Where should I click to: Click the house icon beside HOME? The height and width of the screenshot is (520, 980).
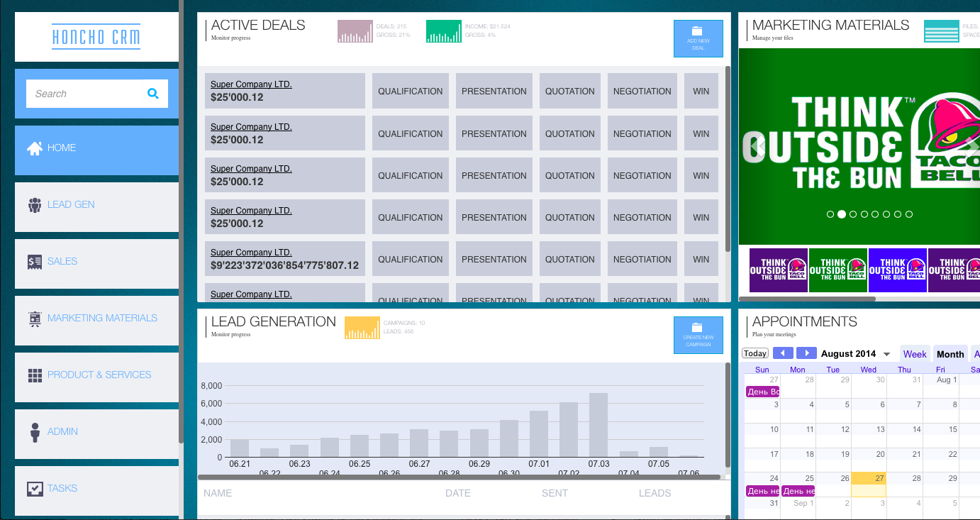(35, 148)
